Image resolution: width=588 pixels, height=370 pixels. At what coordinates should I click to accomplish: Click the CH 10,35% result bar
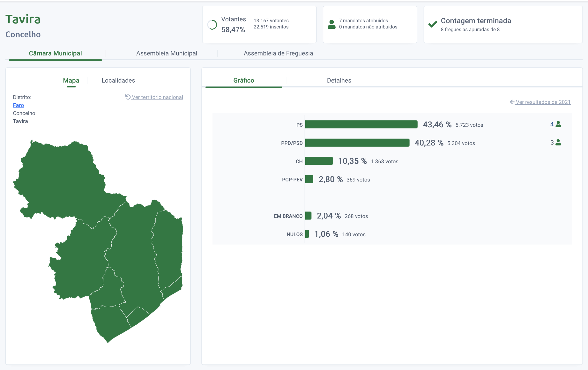click(319, 161)
